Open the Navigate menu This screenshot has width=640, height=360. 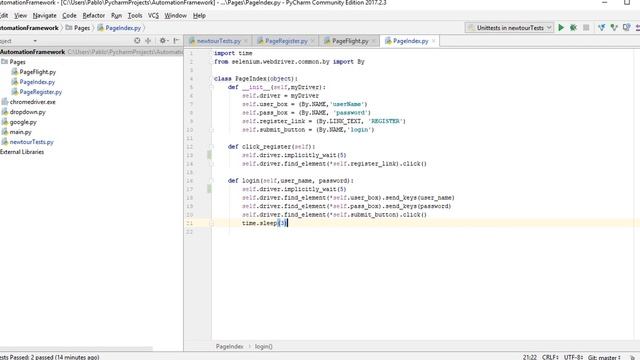pyautogui.click(x=44, y=16)
